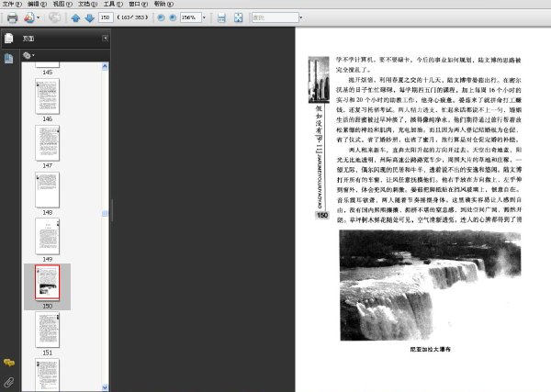This screenshot has height=392, width=551.
Task: Click the Bookmarks panel icon
Action: (x=9, y=59)
